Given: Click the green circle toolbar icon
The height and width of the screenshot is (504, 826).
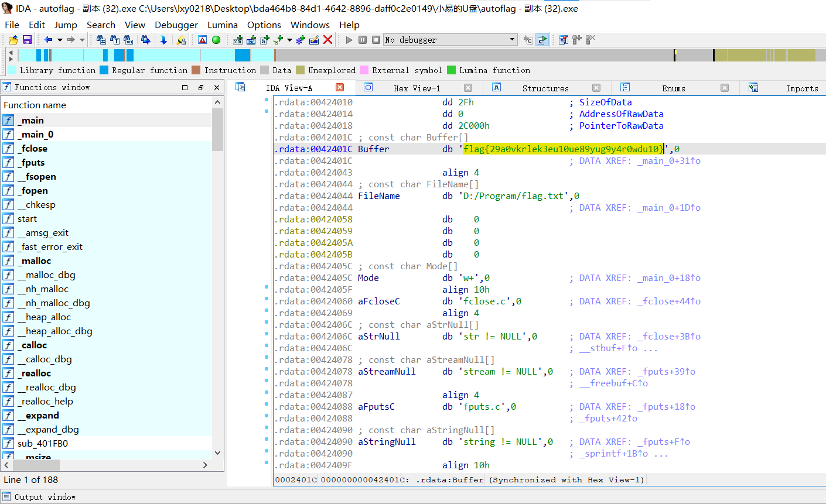Looking at the screenshot, I should (216, 40).
